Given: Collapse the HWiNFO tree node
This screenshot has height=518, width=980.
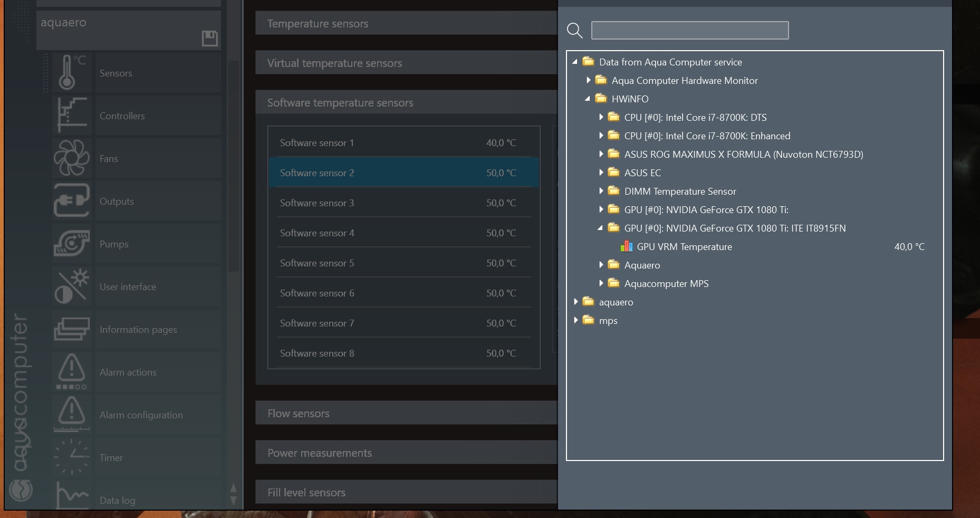Looking at the screenshot, I should click(x=587, y=99).
